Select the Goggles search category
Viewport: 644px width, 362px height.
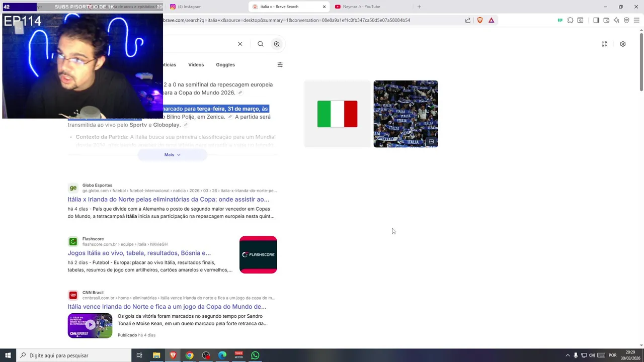click(225, 64)
